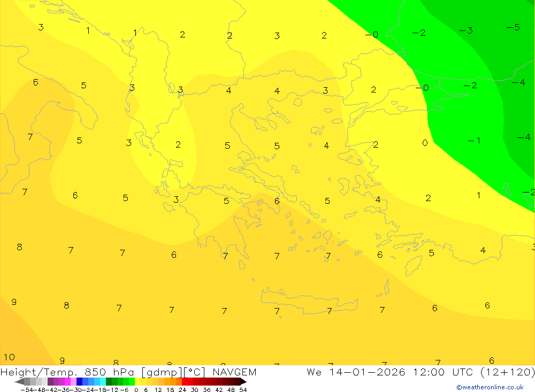Image resolution: width=535 pixels, height=392 pixels.
Task: Click the "-30" label under the color scale
Action: point(76,390)
